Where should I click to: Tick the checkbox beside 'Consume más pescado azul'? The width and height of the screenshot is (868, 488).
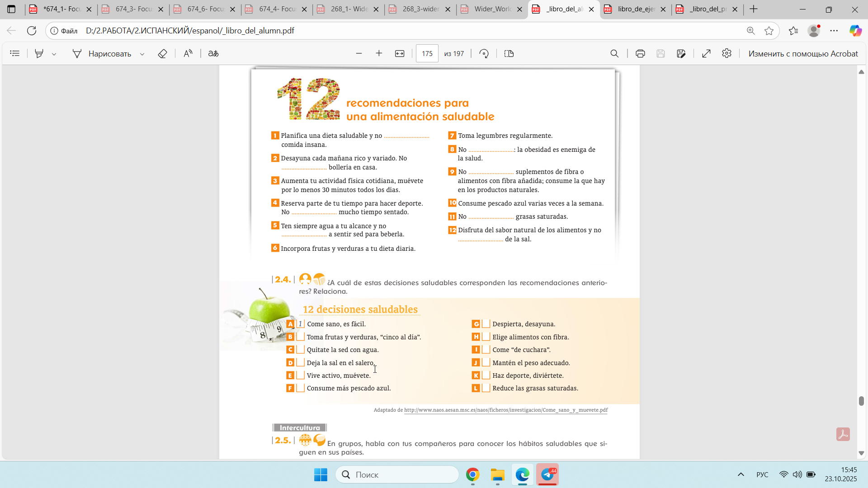click(x=300, y=388)
